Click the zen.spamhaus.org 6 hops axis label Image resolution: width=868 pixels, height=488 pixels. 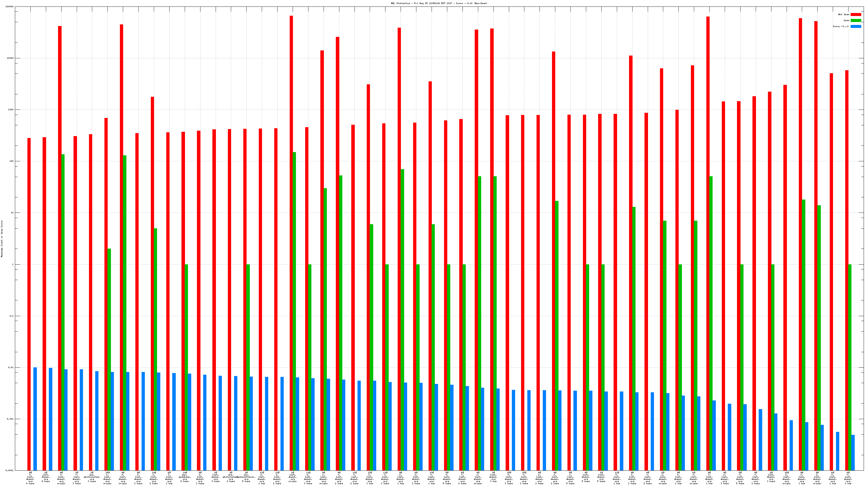pyautogui.click(x=185, y=477)
